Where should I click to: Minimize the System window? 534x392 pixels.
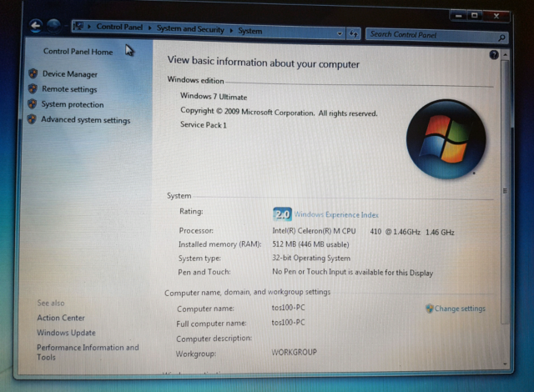(x=459, y=16)
